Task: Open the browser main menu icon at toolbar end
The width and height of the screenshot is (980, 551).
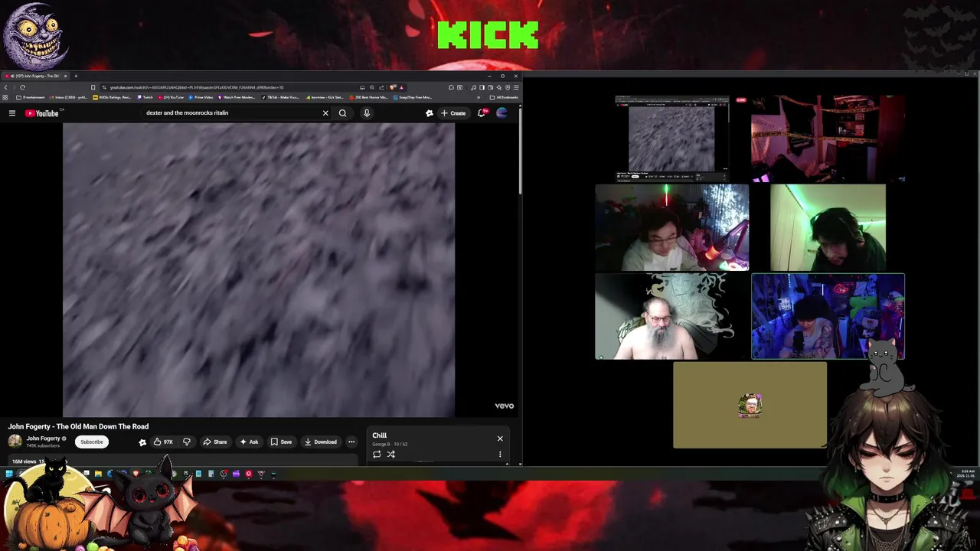Action: 516,87
